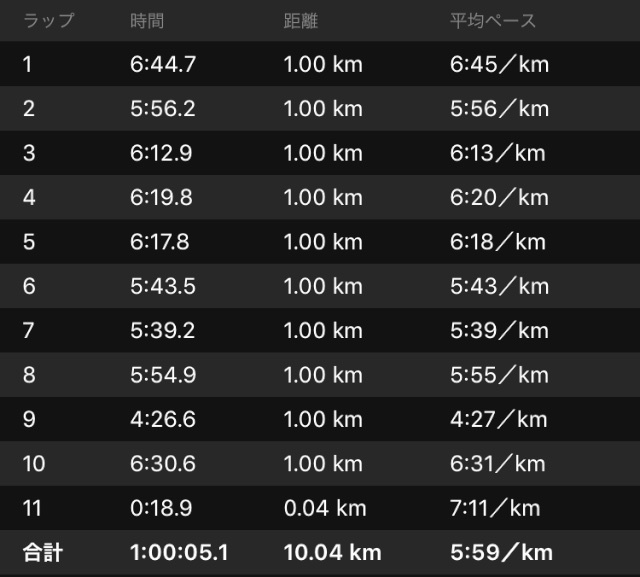Select the 距離 column header
Image resolution: width=640 pixels, height=577 pixels.
(x=301, y=20)
